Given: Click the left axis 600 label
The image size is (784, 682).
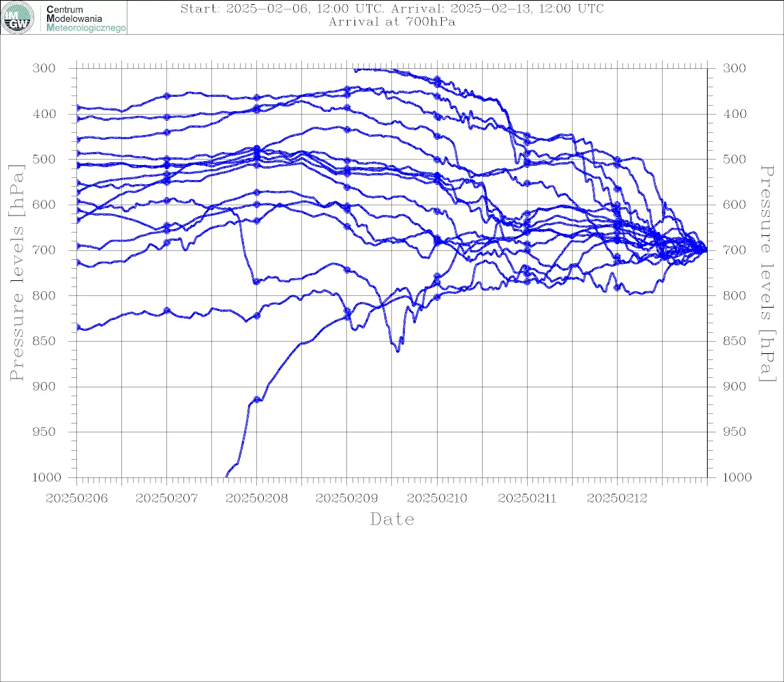Looking at the screenshot, I should coord(44,205).
